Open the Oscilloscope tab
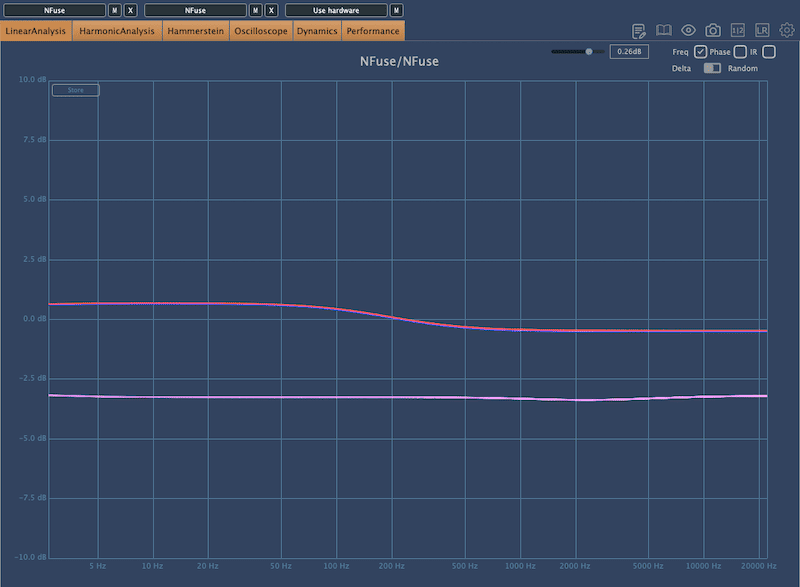Screen dimensions: 800x587 click(261, 31)
